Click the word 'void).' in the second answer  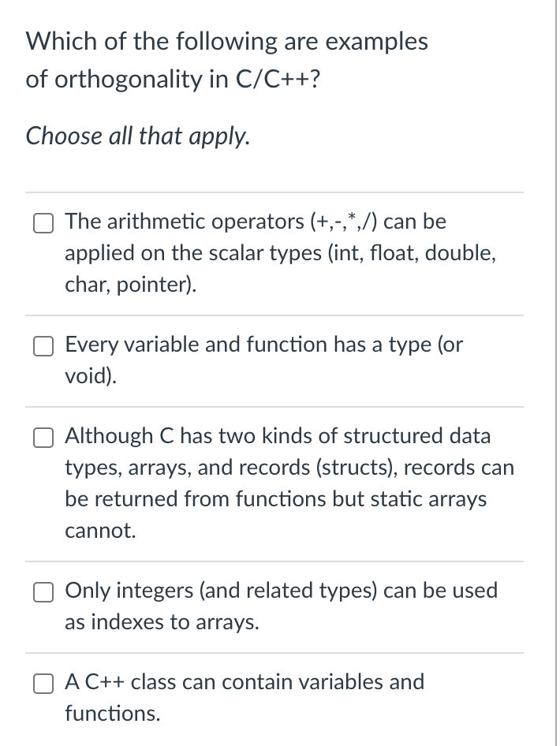click(x=91, y=376)
